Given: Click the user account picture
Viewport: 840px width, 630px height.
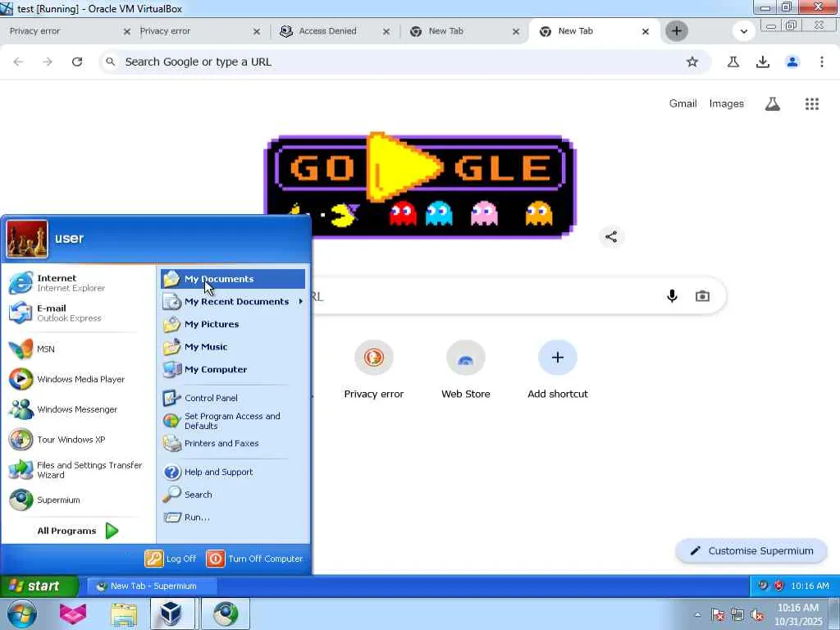Looking at the screenshot, I should [27, 239].
